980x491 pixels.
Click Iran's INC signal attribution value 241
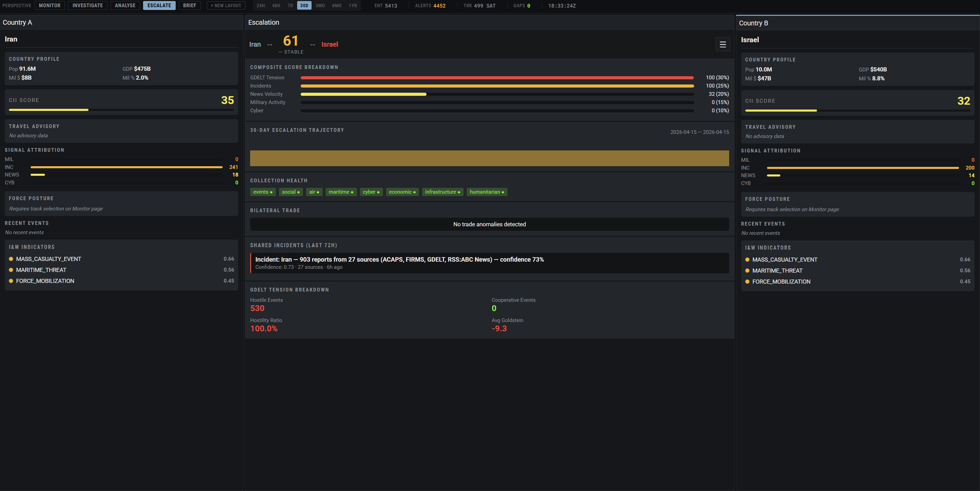233,167
